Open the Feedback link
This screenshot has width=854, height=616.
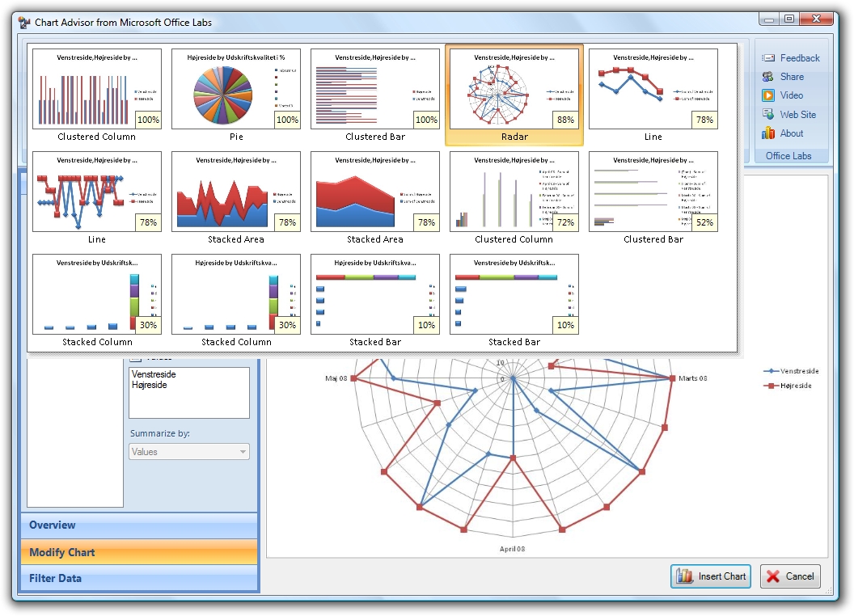(x=800, y=57)
